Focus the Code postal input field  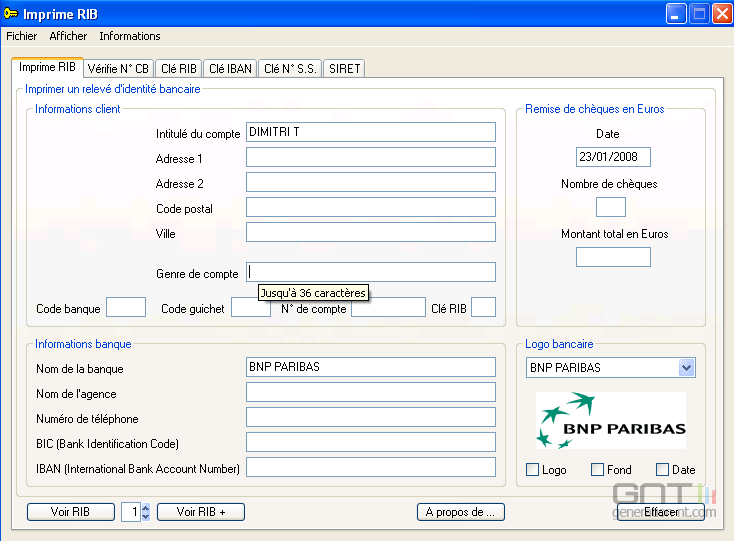[370, 207]
